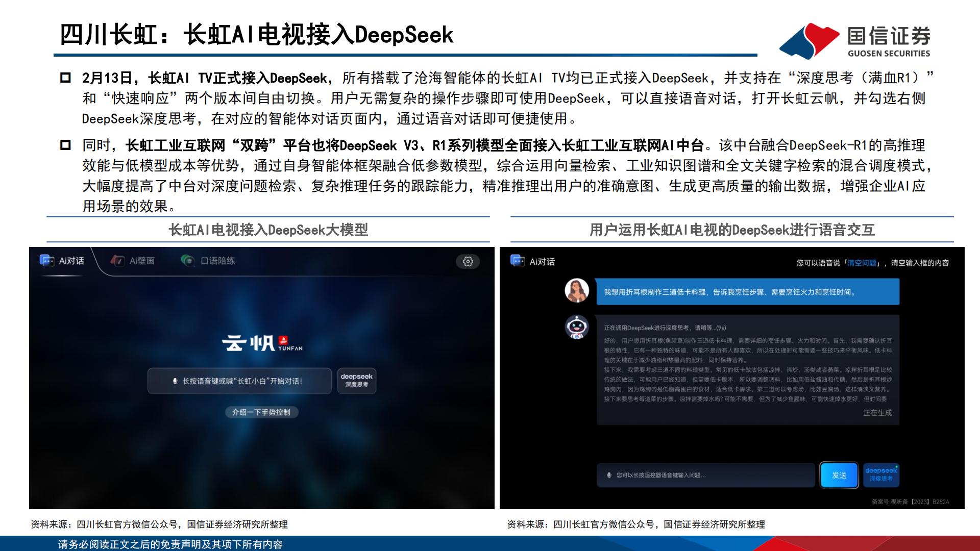This screenshot has height=551, width=980.
Task: Click the slide title 四川长虹：长虹AI电视接入DeepSeek
Action: pyautogui.click(x=257, y=35)
